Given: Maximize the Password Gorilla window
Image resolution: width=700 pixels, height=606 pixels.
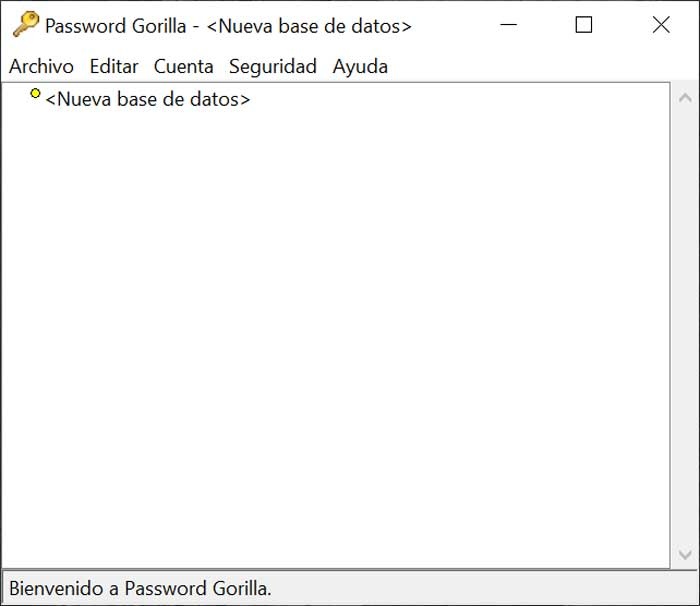Looking at the screenshot, I should point(584,25).
